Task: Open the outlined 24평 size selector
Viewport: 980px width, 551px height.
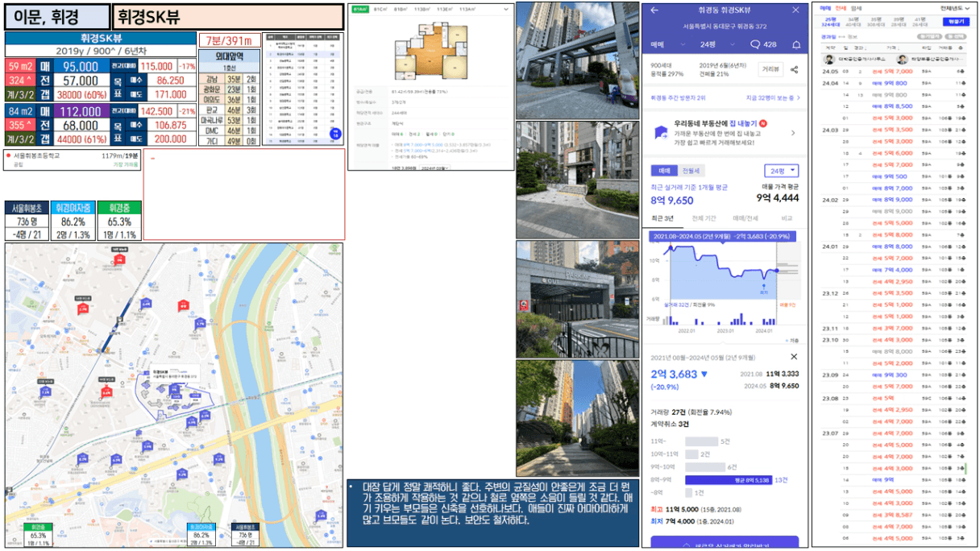Action: pos(781,171)
